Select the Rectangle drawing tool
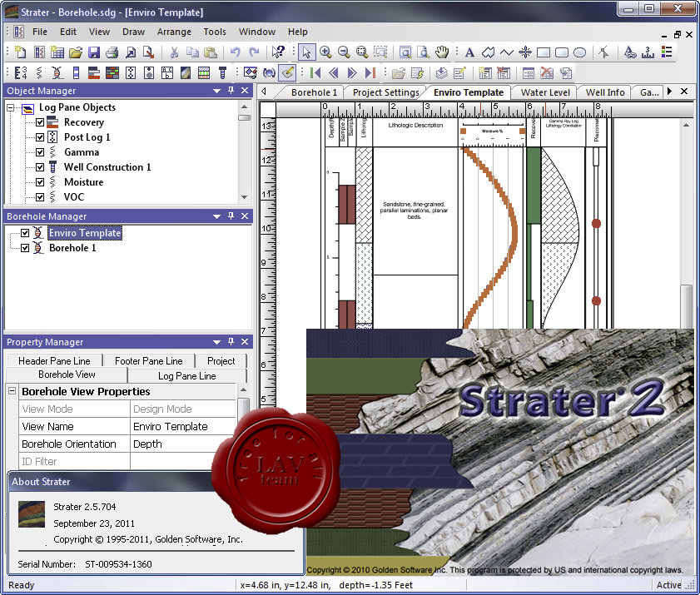 pyautogui.click(x=544, y=52)
